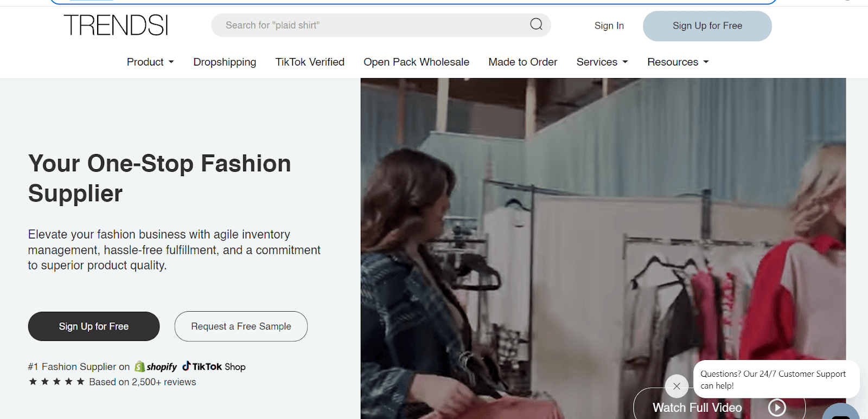Click "Based on 2,500+ reviews" text
868x419 pixels.
coord(143,382)
